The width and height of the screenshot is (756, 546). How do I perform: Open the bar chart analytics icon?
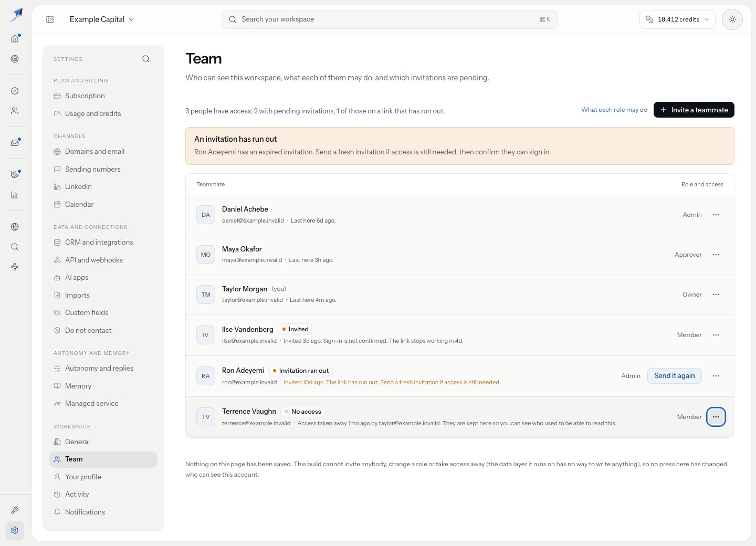(x=15, y=195)
